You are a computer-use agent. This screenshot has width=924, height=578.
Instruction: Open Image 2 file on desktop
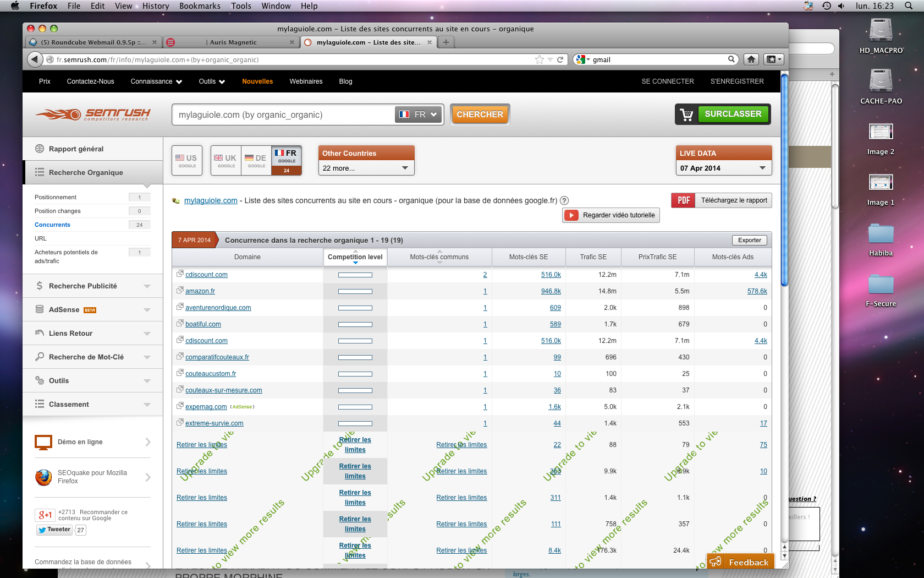[x=881, y=139]
